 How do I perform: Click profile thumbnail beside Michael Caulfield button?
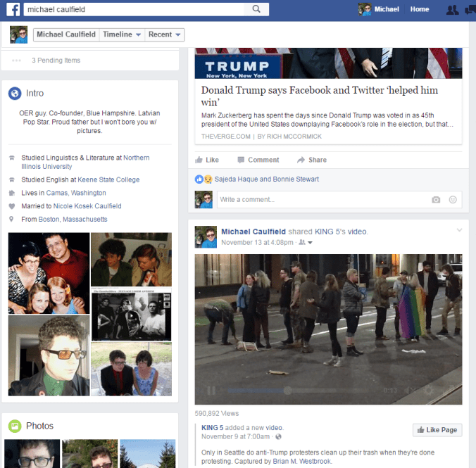click(18, 34)
